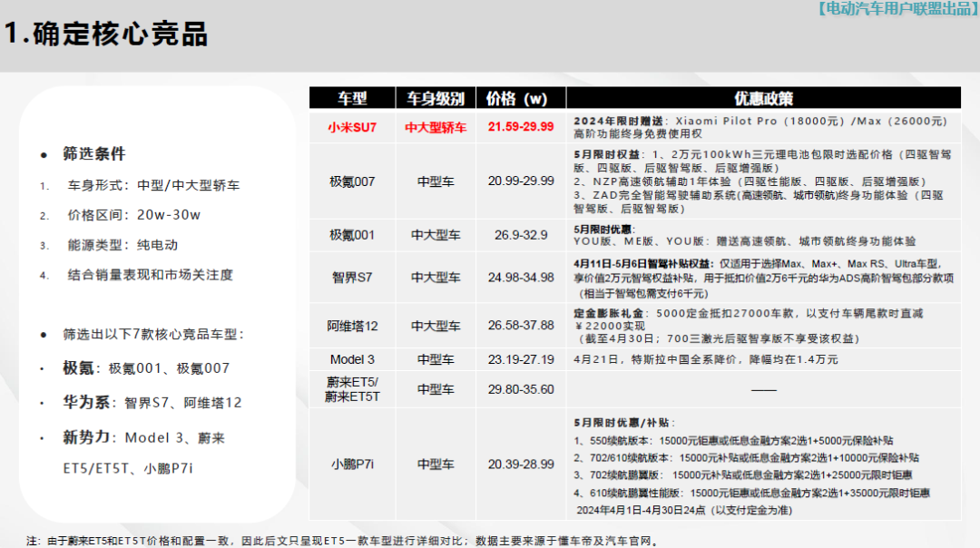
Task: Select '价格区间：20w-30w' condition
Action: [133, 215]
